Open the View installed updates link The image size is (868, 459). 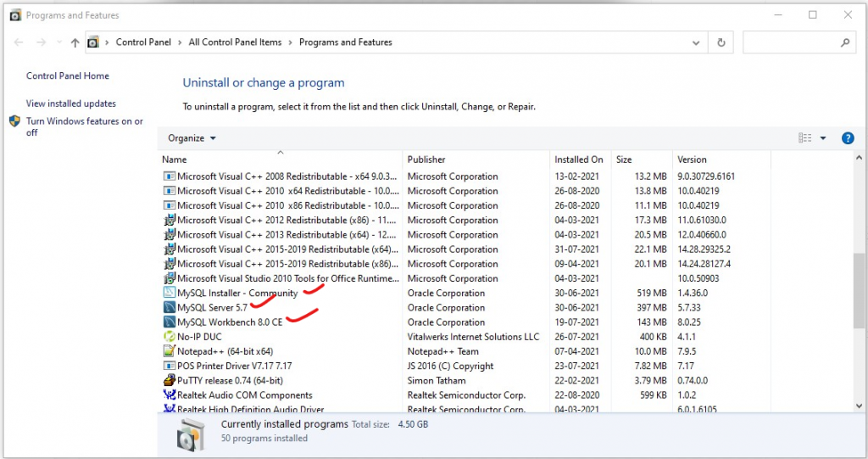click(71, 104)
